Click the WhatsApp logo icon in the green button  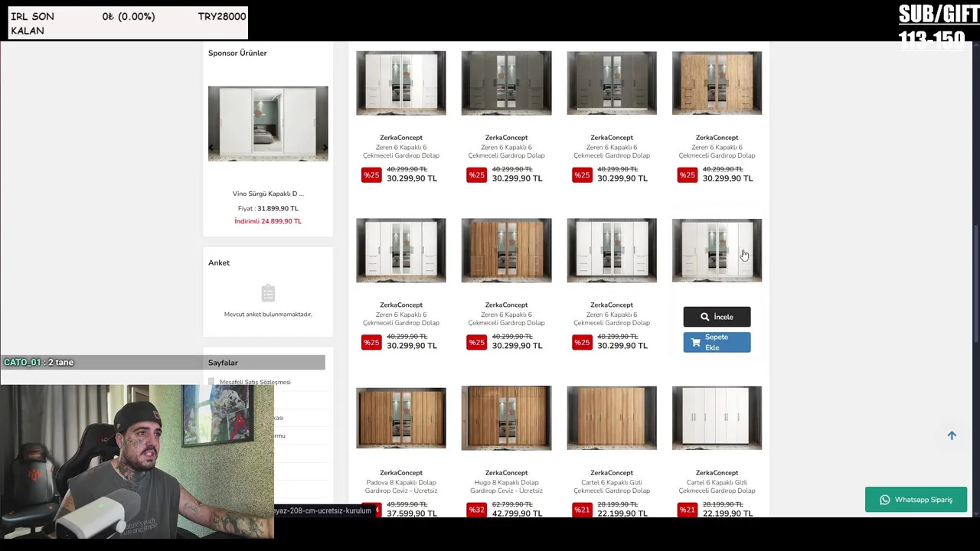point(884,500)
